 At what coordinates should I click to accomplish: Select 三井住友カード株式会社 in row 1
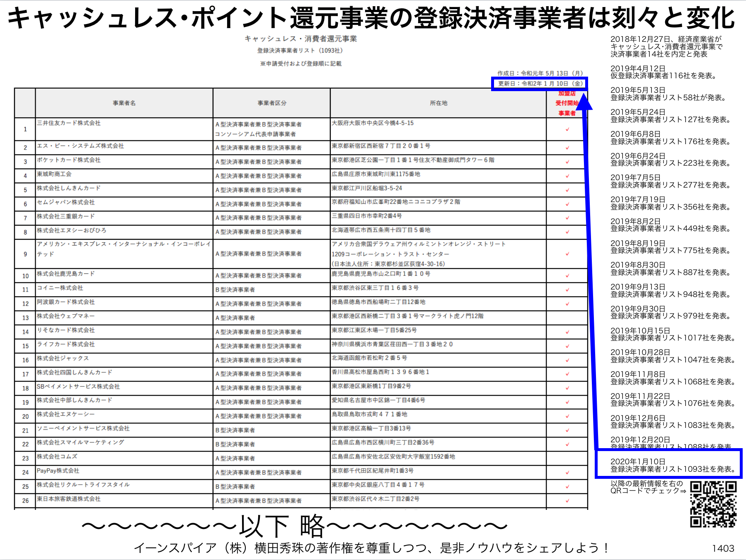[x=69, y=123]
